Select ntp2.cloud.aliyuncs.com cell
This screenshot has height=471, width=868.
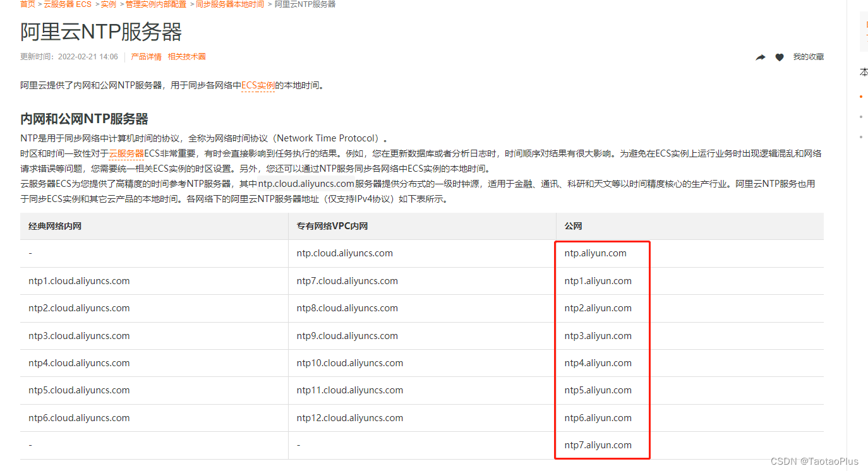[154, 308]
